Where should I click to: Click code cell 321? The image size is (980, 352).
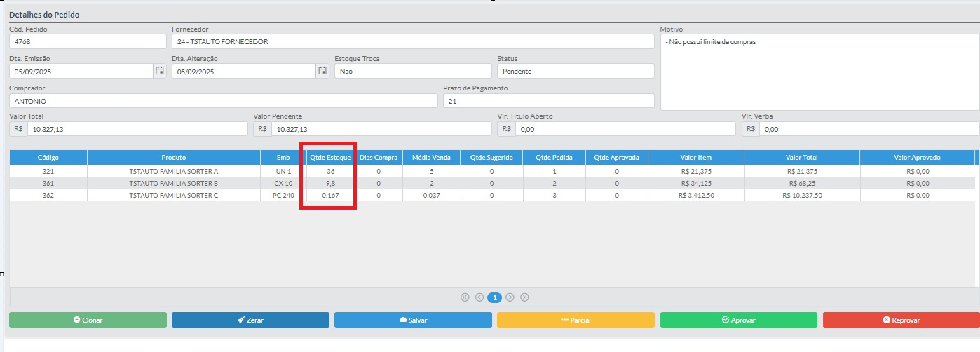(48, 171)
